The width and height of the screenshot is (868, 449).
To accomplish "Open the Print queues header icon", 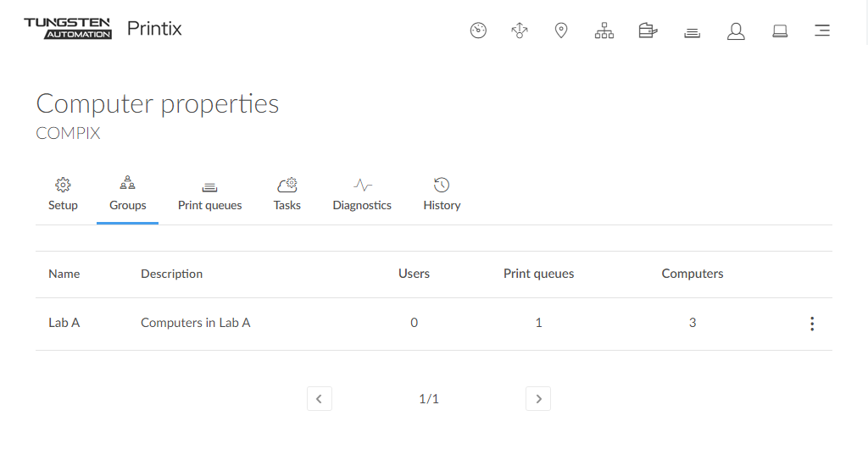I will 692,31.
